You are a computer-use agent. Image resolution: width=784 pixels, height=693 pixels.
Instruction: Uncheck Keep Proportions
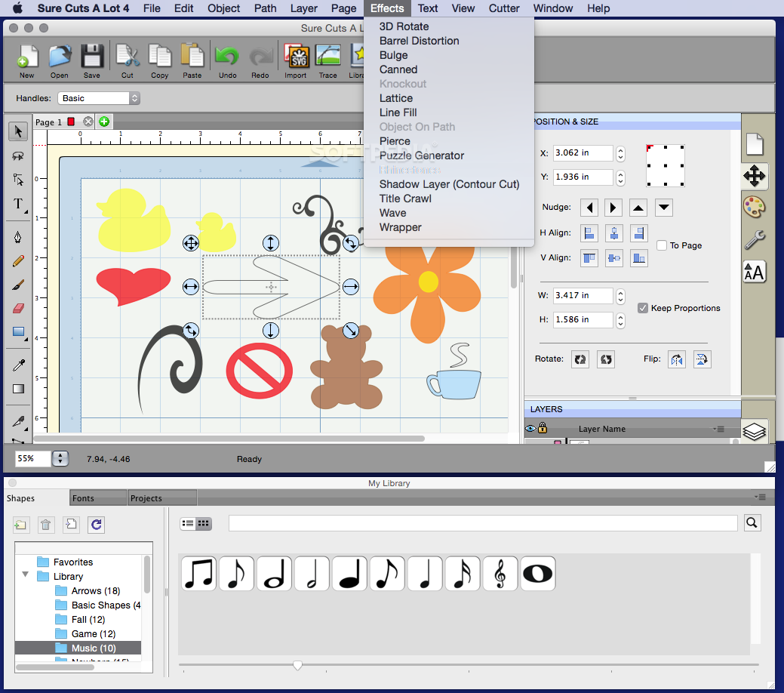(x=643, y=308)
